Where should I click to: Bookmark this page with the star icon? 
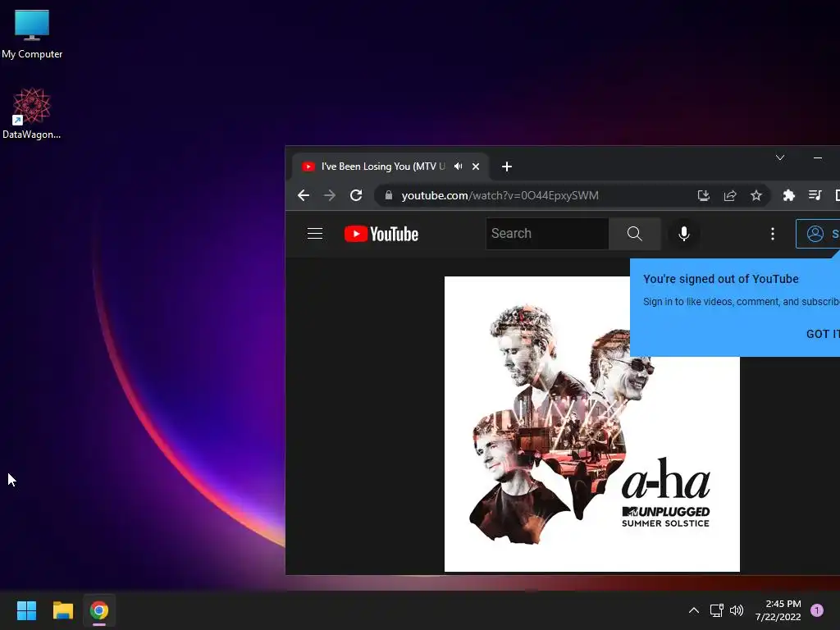756,195
